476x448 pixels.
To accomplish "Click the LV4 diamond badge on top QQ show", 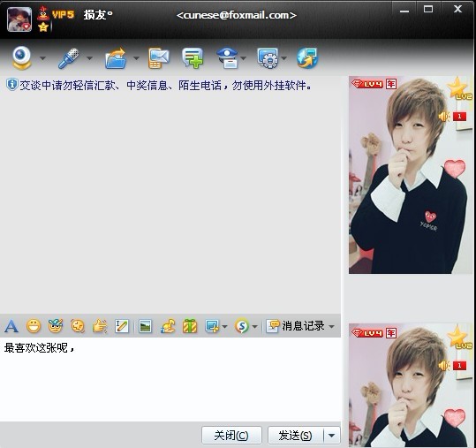I will [367, 84].
